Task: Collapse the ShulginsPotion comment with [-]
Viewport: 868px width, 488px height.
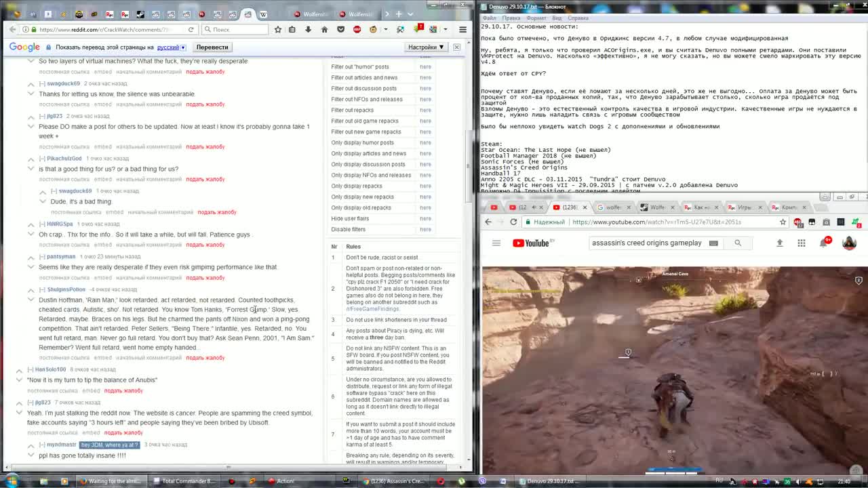Action: click(x=42, y=289)
